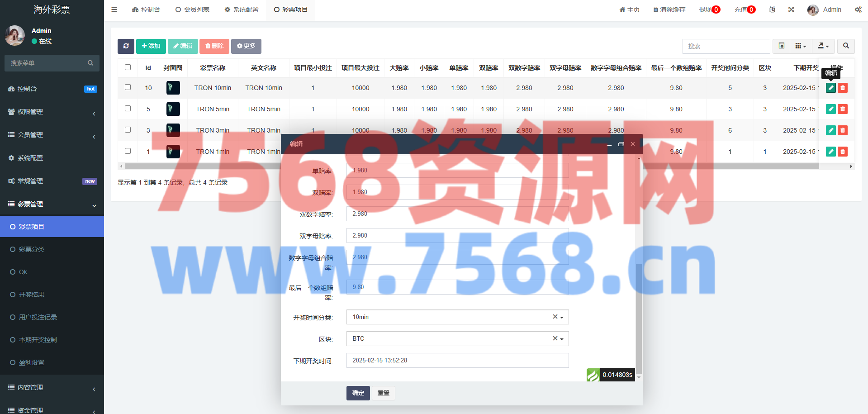This screenshot has width=868, height=414.
Task: Click the 下期开奖时间 date input field
Action: [457, 361]
